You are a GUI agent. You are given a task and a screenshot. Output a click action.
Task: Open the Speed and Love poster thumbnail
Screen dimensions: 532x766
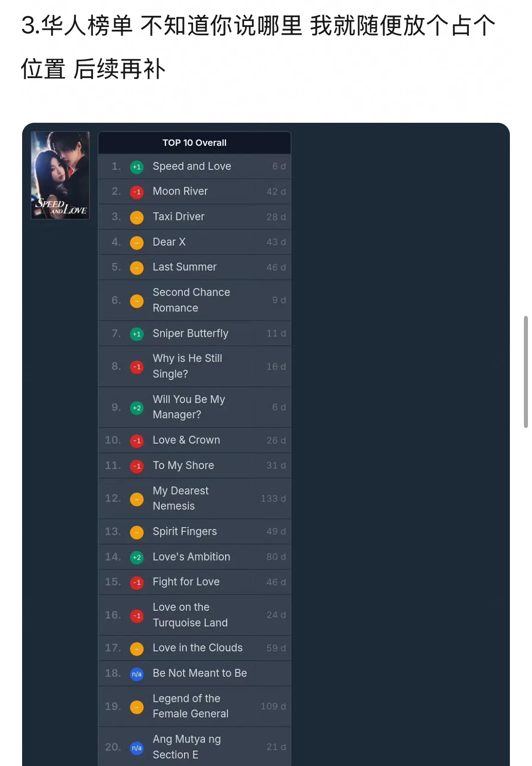(x=60, y=175)
